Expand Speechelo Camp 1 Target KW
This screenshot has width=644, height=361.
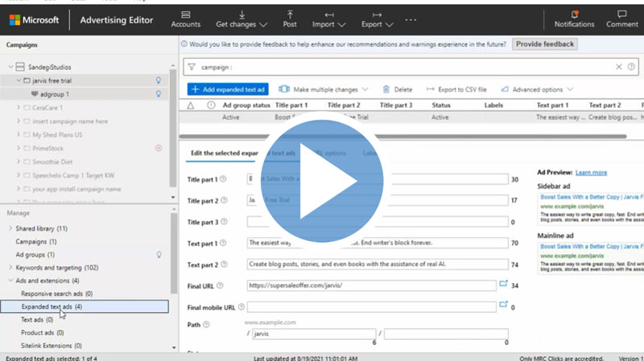[x=19, y=175]
